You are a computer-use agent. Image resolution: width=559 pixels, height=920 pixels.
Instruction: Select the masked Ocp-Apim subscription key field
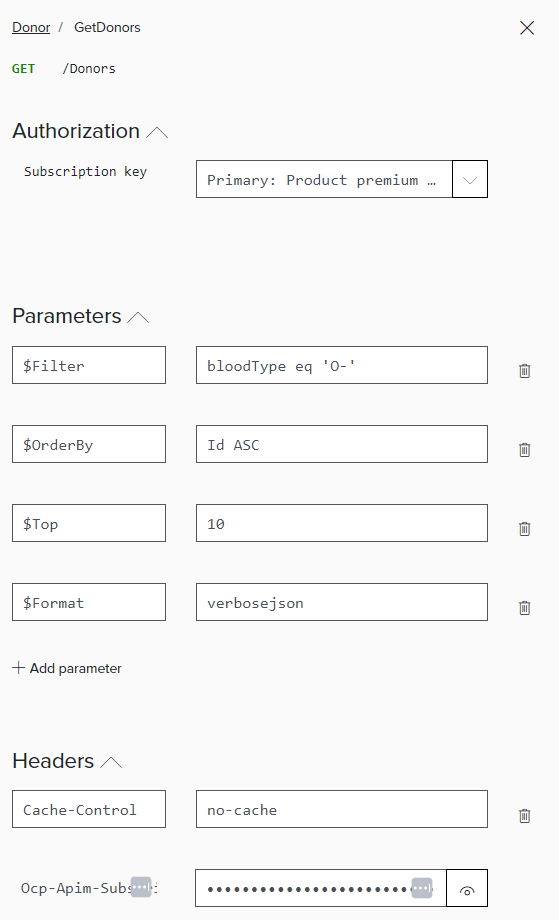(321, 888)
